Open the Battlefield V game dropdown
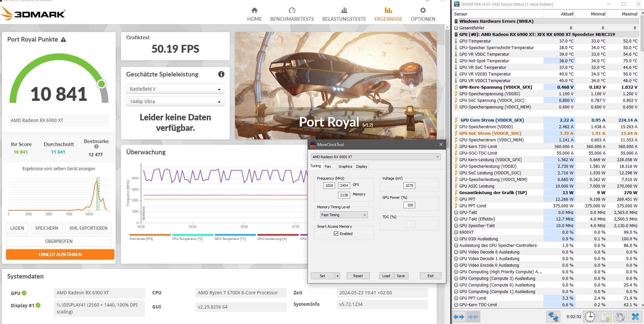 pyautogui.click(x=175, y=89)
